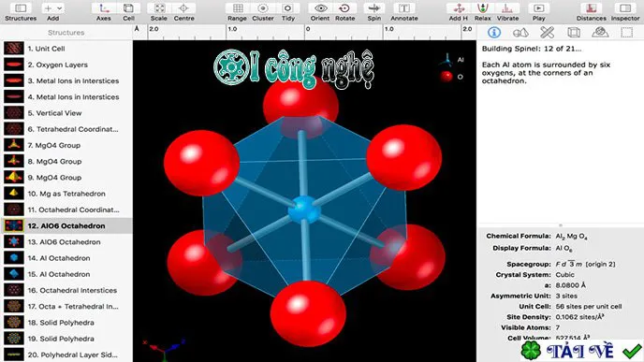Viewport: 644px width, 362px height.
Task: Switch to the dashed-selection inspector tab
Action: tap(627, 33)
